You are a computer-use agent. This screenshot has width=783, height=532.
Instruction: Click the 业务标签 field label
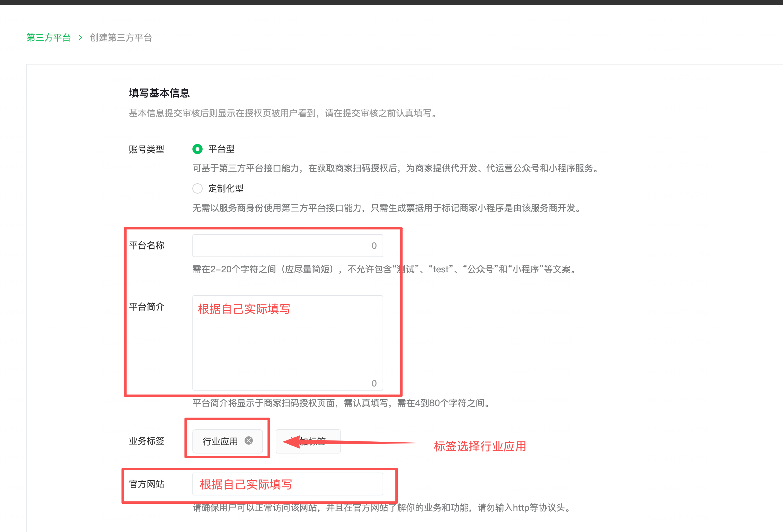point(147,441)
